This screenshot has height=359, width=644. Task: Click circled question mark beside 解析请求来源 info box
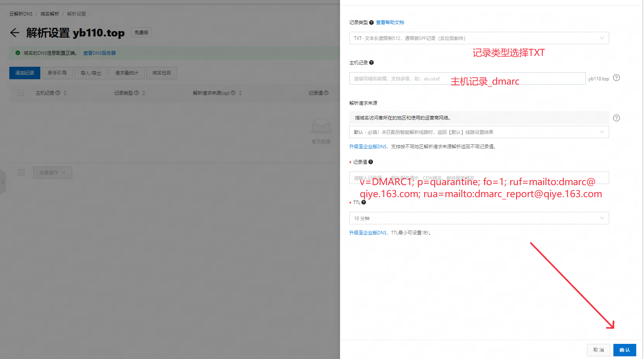click(616, 118)
